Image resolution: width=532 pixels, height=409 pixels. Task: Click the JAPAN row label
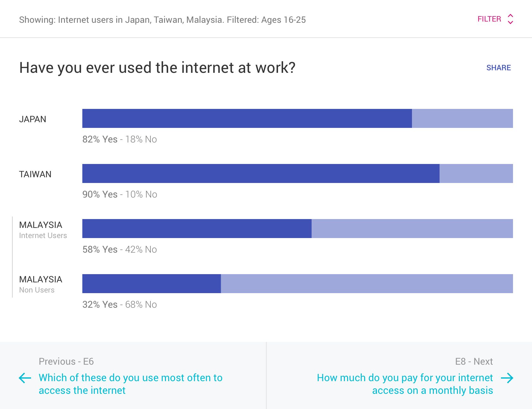coord(33,119)
